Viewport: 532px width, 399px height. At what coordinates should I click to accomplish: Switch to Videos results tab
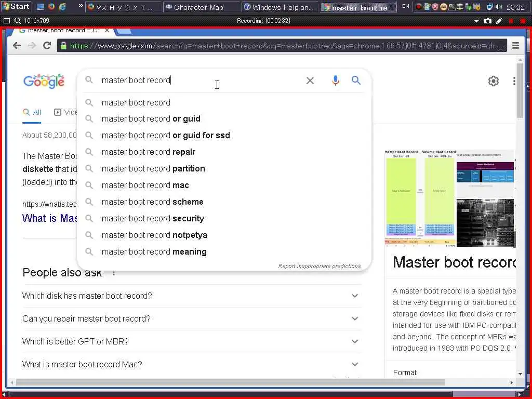click(66, 112)
